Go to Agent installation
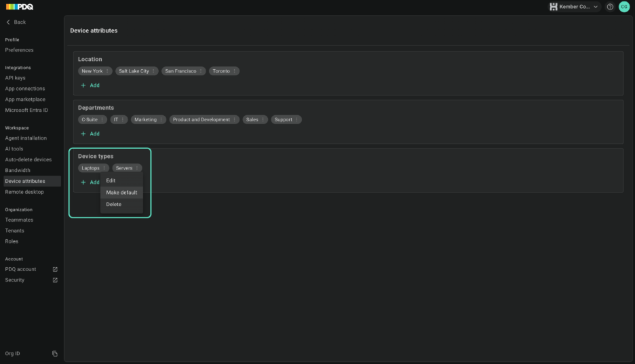 coord(26,138)
